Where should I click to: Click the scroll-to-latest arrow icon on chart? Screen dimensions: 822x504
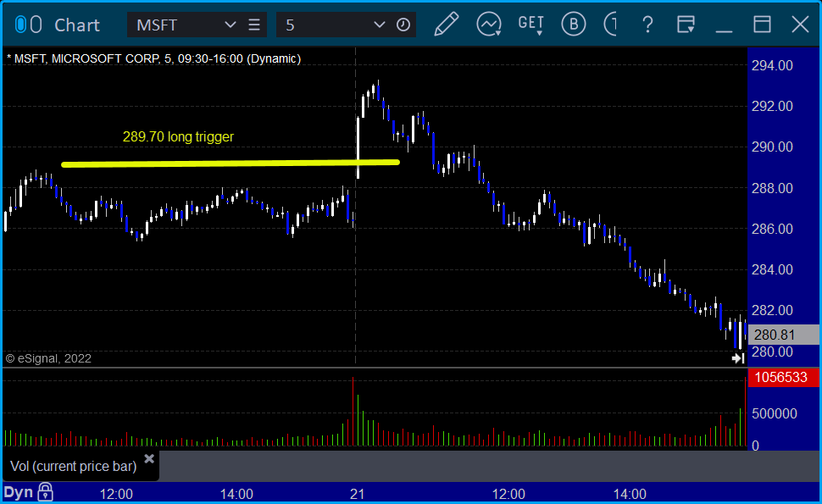tap(738, 358)
